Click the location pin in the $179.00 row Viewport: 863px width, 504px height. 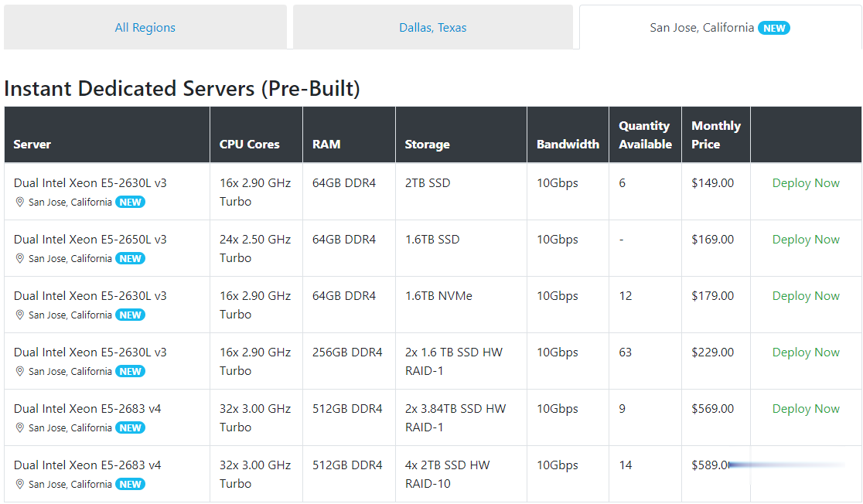tap(20, 315)
